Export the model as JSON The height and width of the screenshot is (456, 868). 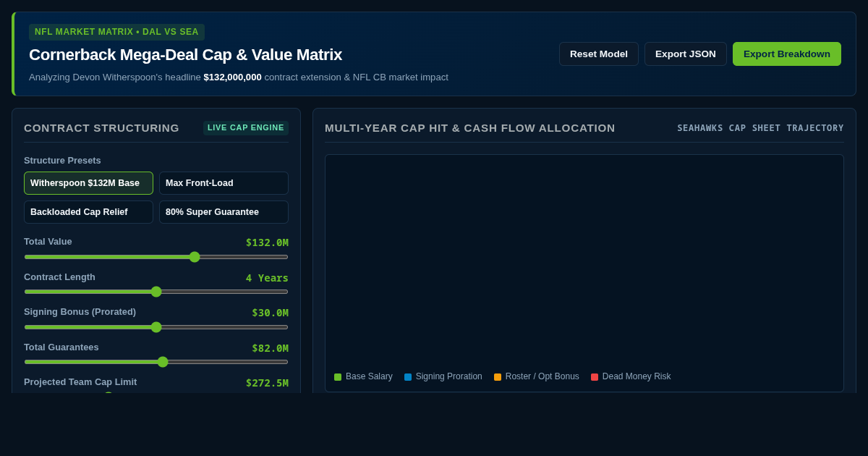pyautogui.click(x=686, y=54)
